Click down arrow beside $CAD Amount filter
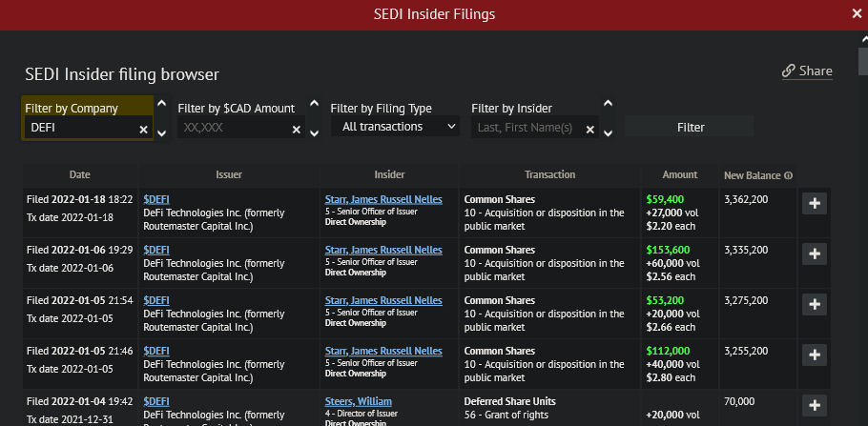 pos(314,132)
